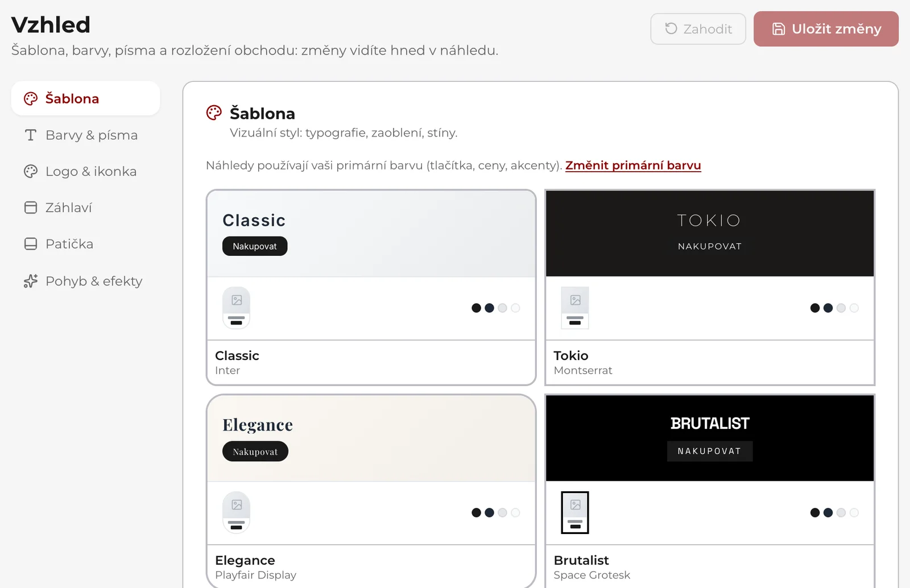The height and width of the screenshot is (588, 910).
Task: Click product card icon in Tokio template
Action: coord(575,308)
